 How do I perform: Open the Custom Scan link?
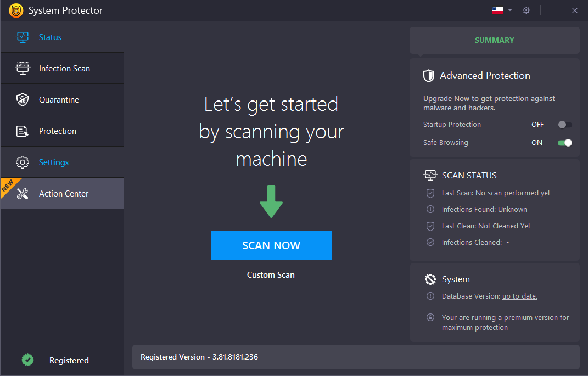(271, 275)
